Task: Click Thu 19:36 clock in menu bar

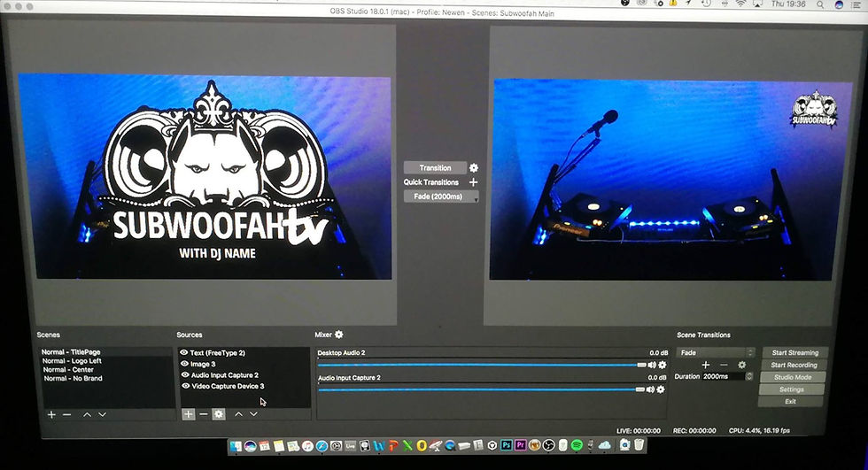Action: [788, 4]
